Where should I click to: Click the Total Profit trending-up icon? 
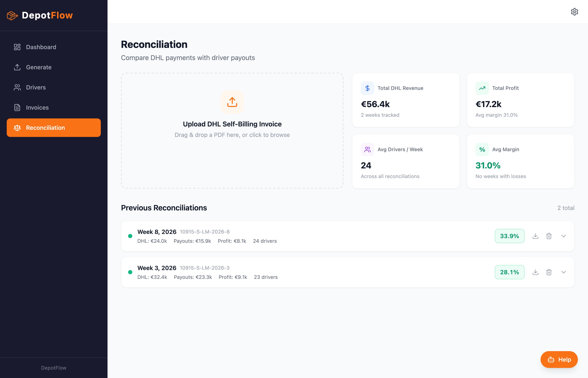click(x=482, y=88)
